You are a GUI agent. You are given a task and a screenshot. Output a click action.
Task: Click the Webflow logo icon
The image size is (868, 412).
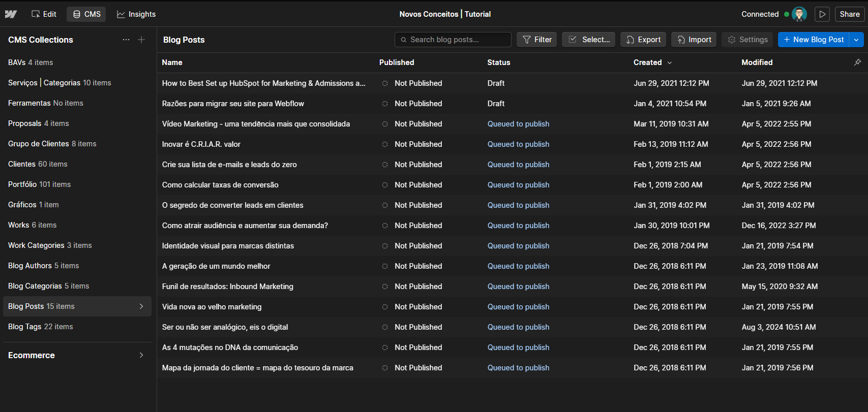pos(11,14)
